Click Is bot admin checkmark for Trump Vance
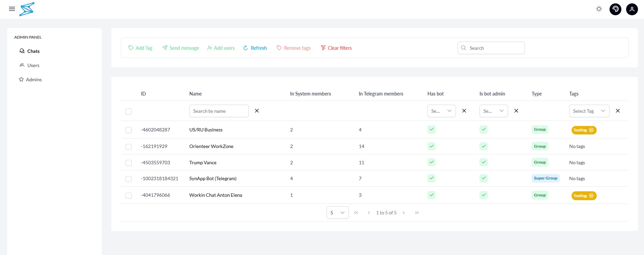 pos(484,162)
